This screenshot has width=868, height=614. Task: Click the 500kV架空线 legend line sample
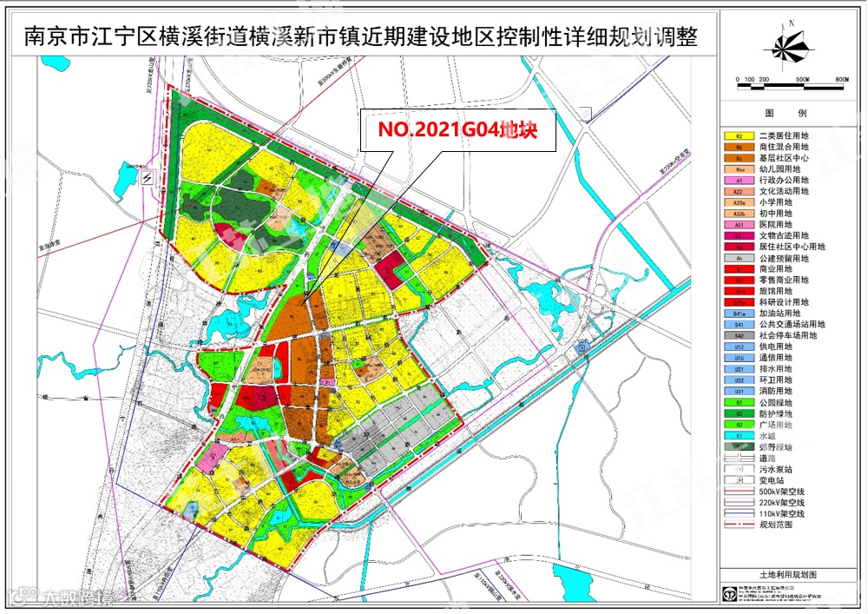click(739, 491)
